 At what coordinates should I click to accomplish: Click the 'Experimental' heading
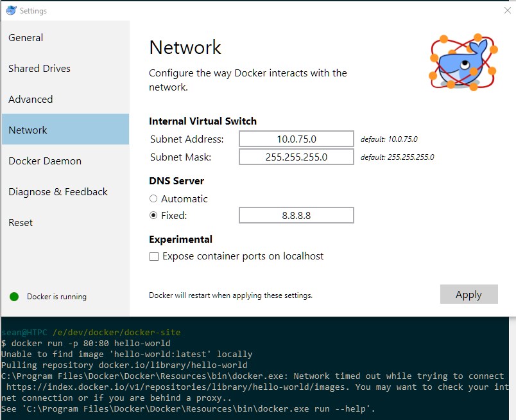click(181, 240)
